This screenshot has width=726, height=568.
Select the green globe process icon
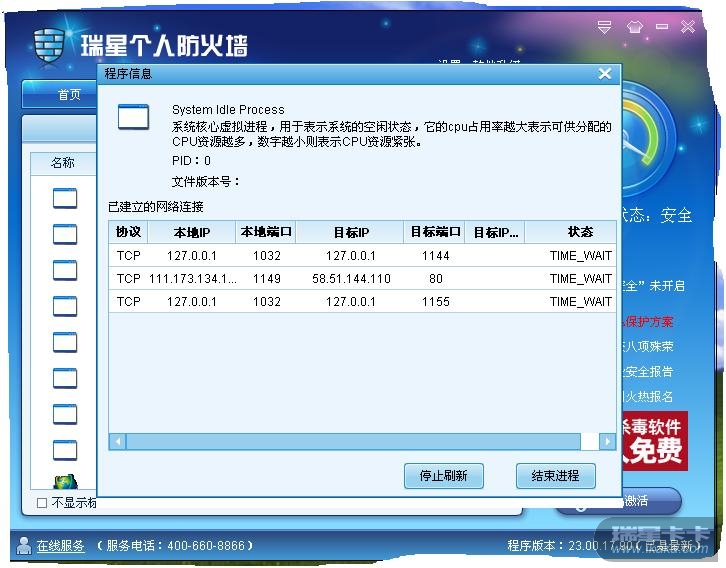tap(65, 482)
